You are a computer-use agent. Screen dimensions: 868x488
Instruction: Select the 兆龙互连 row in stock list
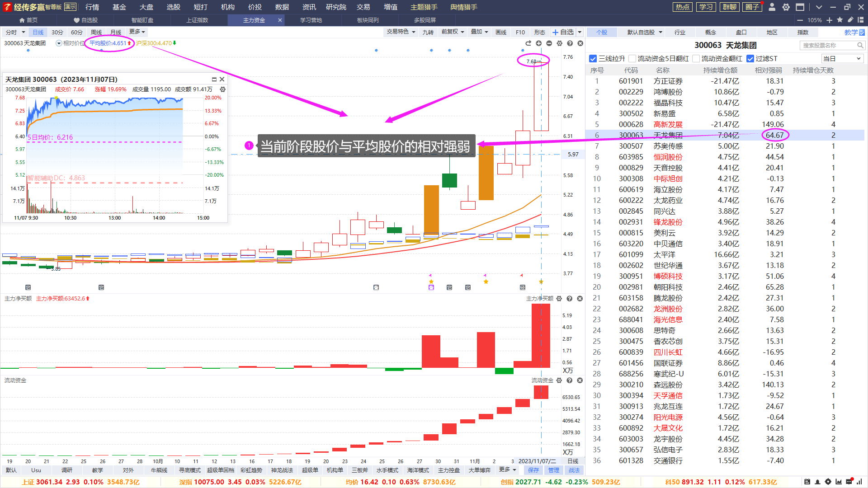(x=725, y=406)
